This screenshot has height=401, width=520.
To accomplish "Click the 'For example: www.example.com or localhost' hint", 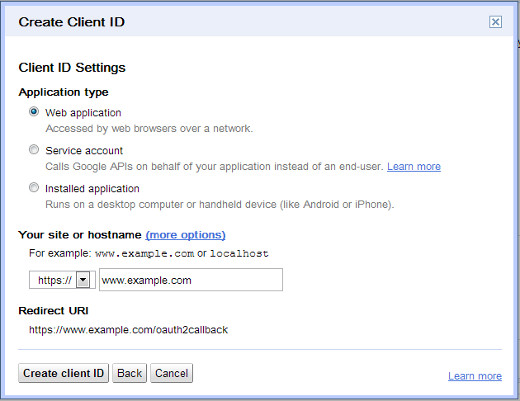I will pyautogui.click(x=149, y=254).
